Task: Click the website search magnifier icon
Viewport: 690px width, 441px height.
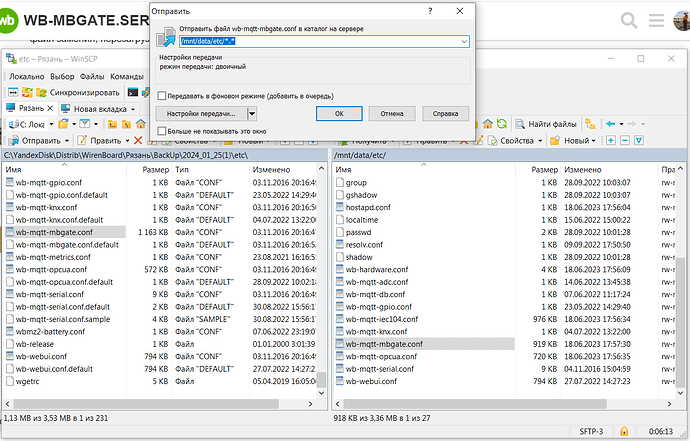Action: [629, 20]
